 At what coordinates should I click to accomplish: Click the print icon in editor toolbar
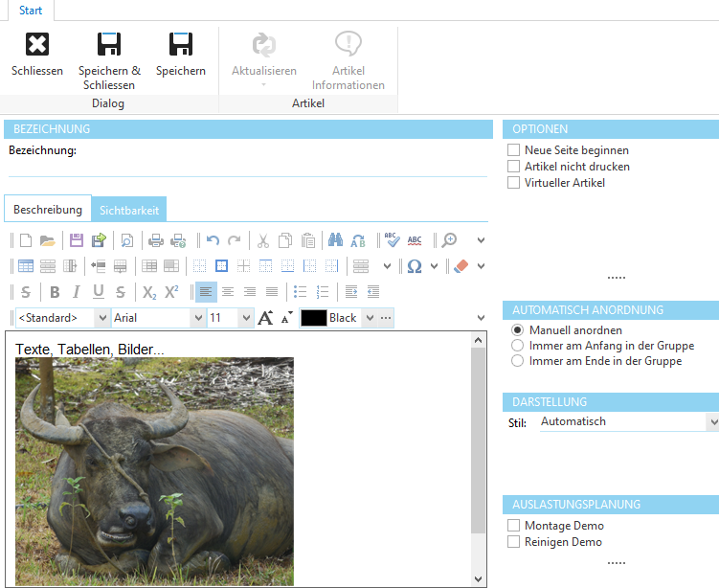[155, 240]
